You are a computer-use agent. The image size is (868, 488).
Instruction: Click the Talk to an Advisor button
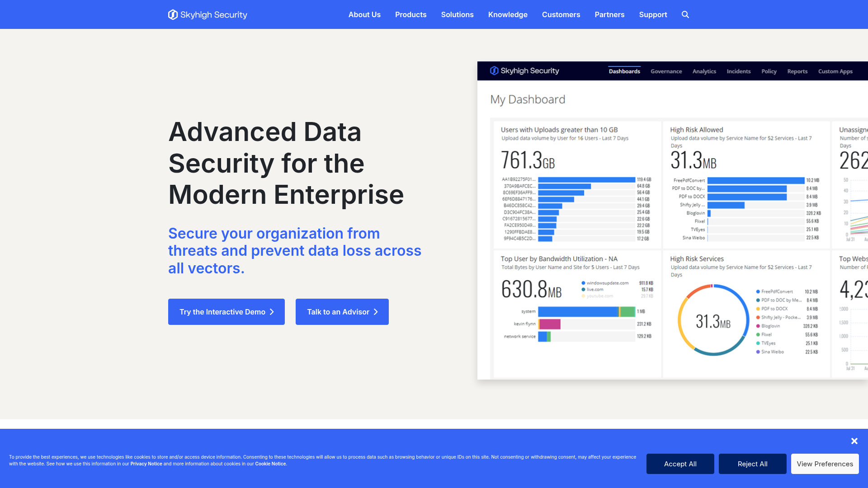coord(342,312)
